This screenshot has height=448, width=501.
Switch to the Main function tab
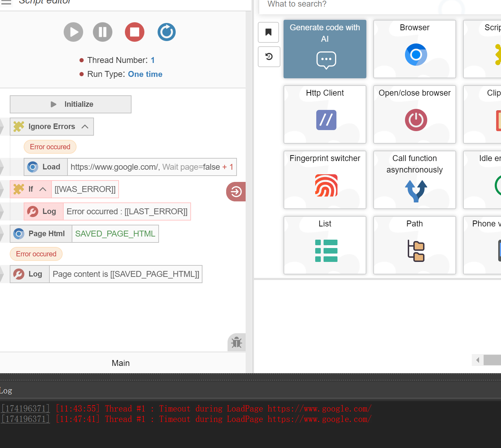(x=121, y=363)
